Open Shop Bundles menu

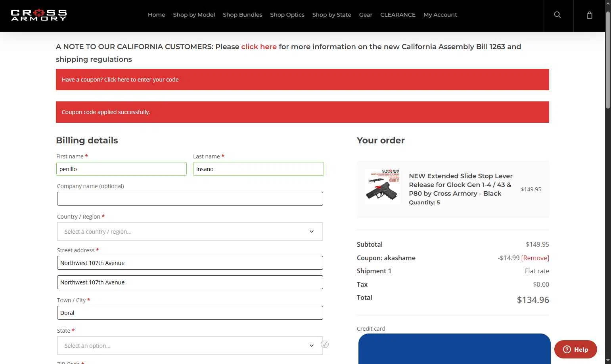(243, 15)
